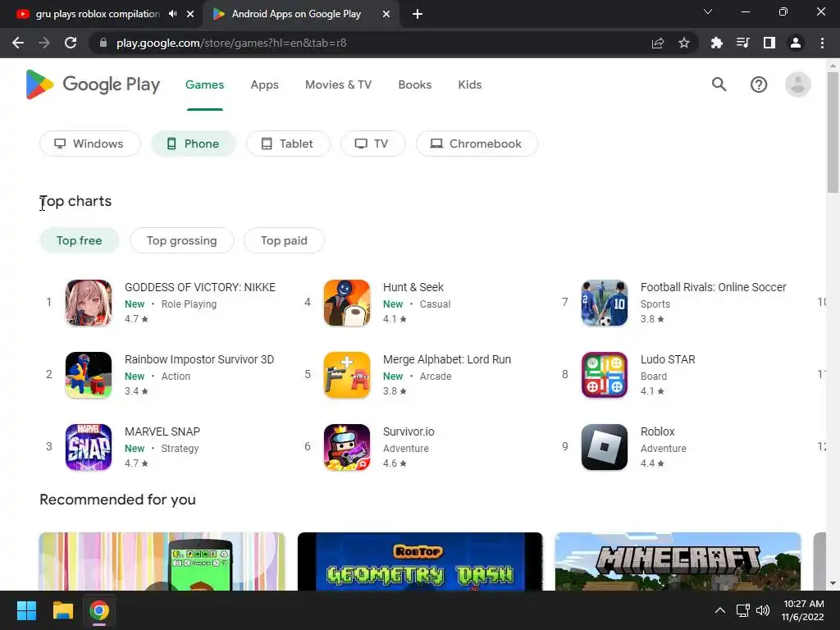Click the browser back arrow

tap(18, 43)
